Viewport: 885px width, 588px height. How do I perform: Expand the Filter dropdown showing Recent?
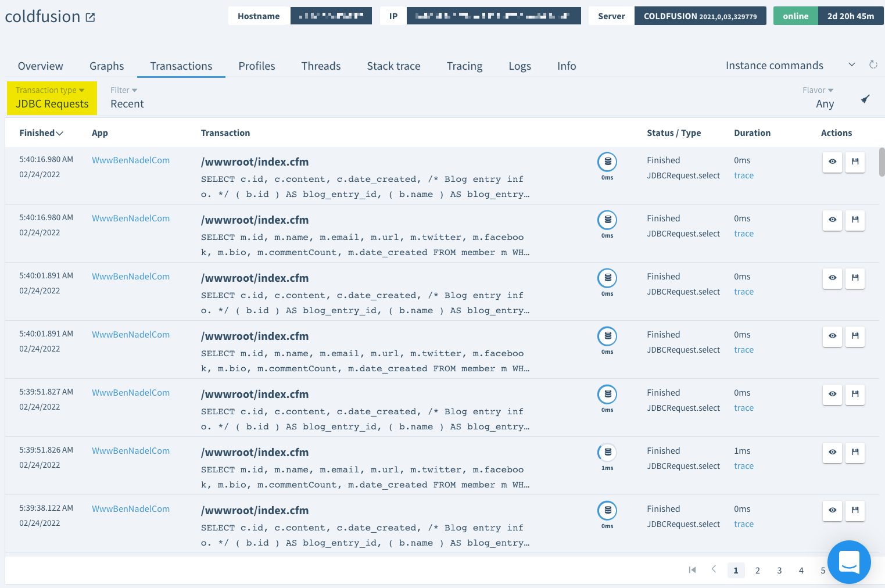pos(127,98)
